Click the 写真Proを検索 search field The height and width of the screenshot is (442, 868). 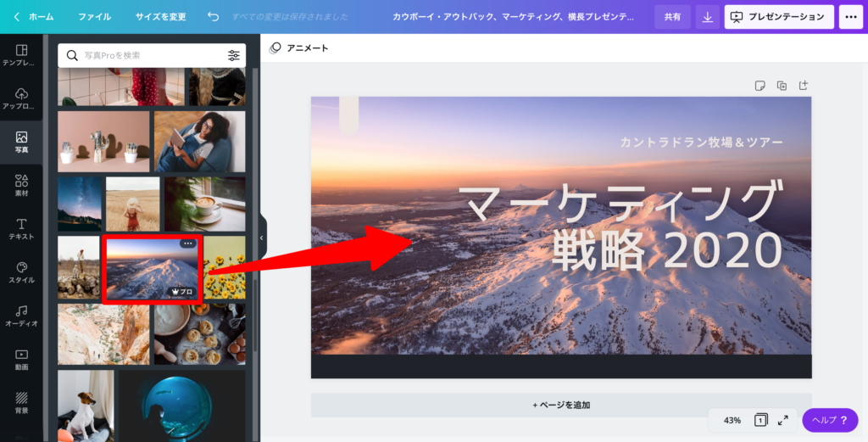tap(152, 55)
